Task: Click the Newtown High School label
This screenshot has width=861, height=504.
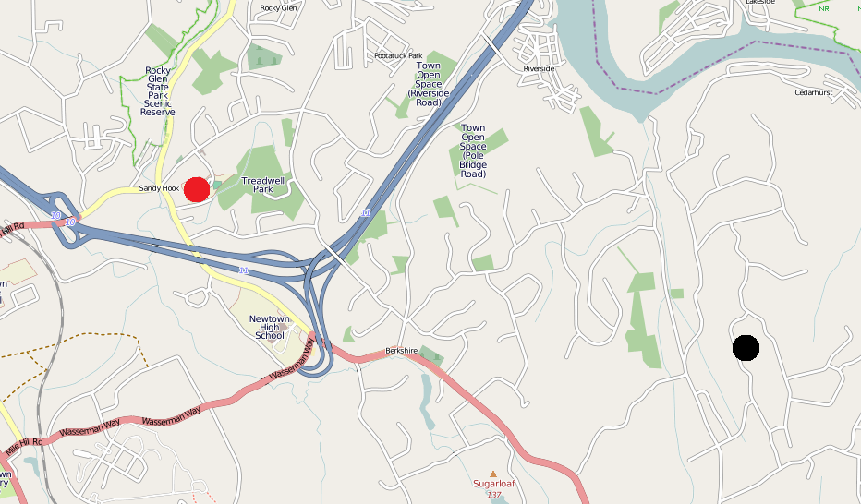Action: tap(269, 327)
